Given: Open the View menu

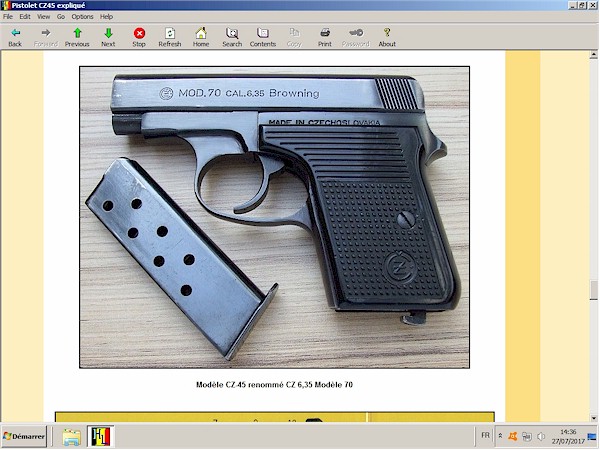Looking at the screenshot, I should [x=43, y=16].
